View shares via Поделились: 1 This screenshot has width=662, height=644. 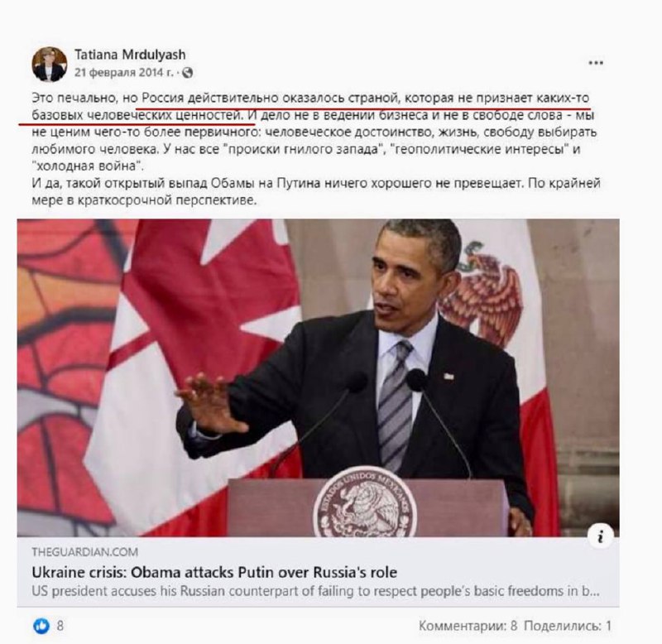[568, 626]
